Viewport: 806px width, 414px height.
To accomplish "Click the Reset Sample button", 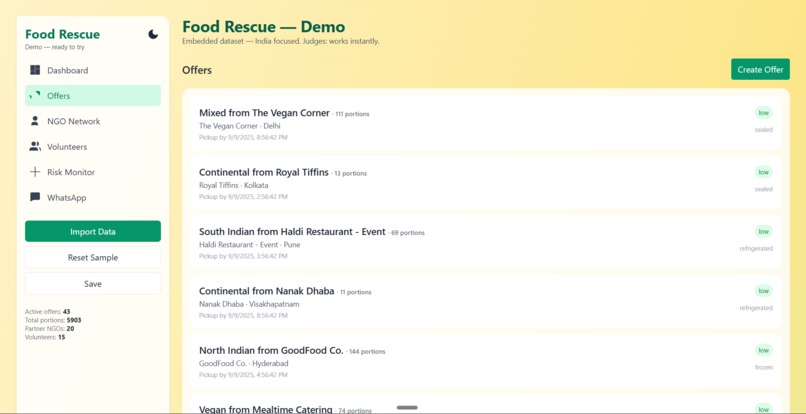I will coord(93,257).
